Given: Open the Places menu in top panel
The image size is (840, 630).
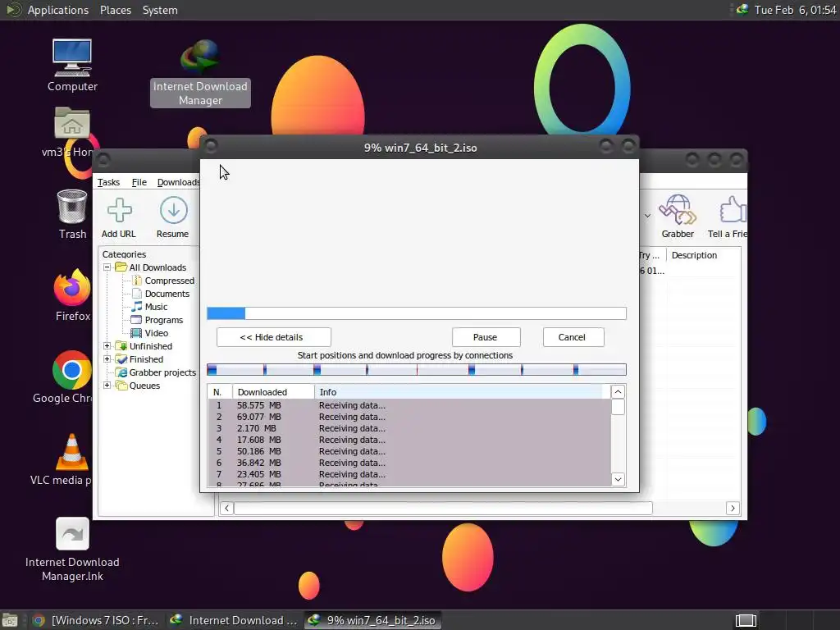Looking at the screenshot, I should 116,10.
